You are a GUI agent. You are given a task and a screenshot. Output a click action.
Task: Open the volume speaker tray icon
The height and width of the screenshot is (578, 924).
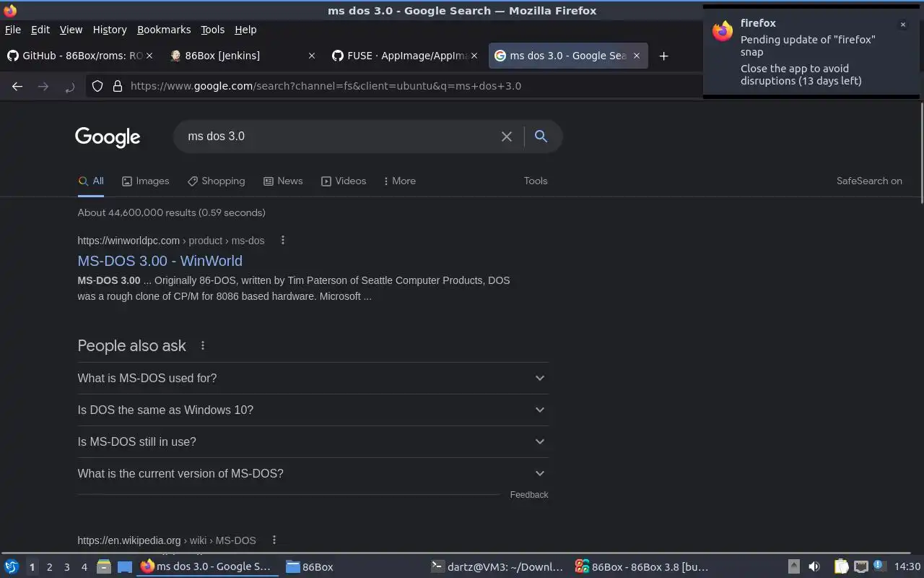coord(814,566)
